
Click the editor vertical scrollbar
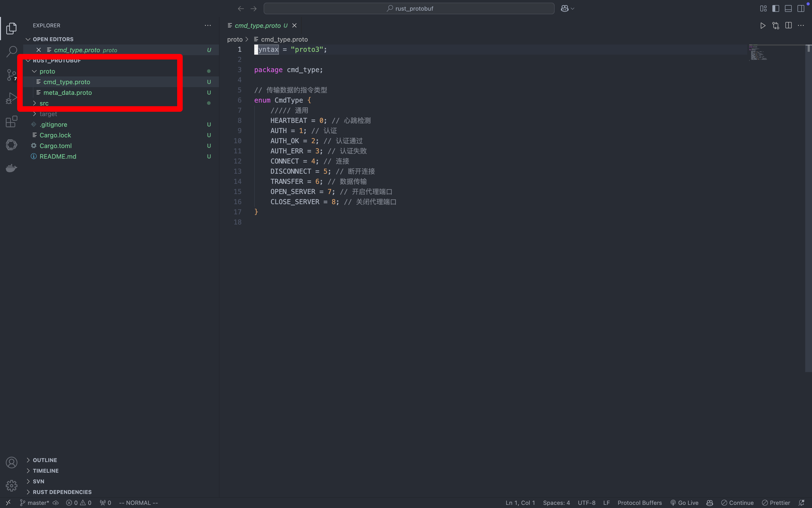coord(808,208)
